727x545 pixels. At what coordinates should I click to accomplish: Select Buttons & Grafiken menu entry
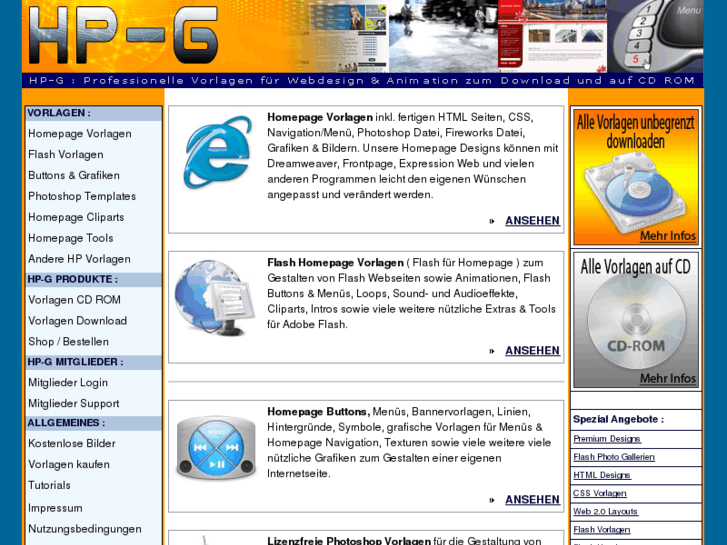pos(74,175)
